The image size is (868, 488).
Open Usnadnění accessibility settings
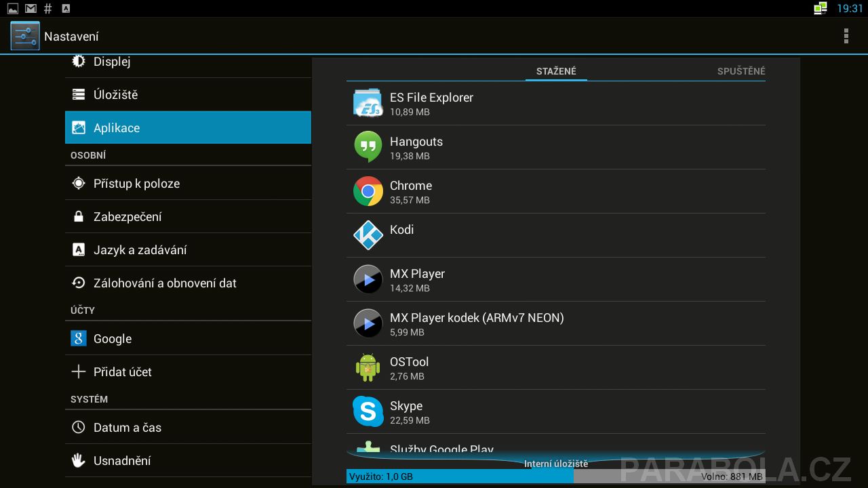tap(188, 460)
